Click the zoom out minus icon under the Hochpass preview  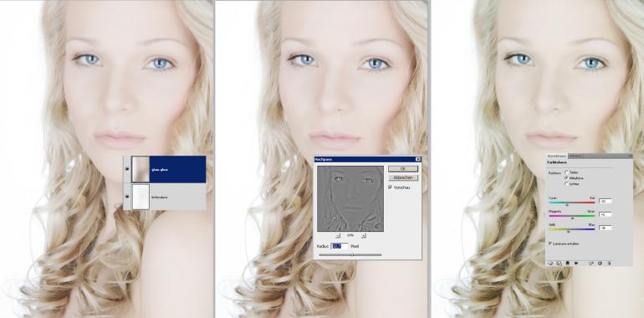pos(338,235)
